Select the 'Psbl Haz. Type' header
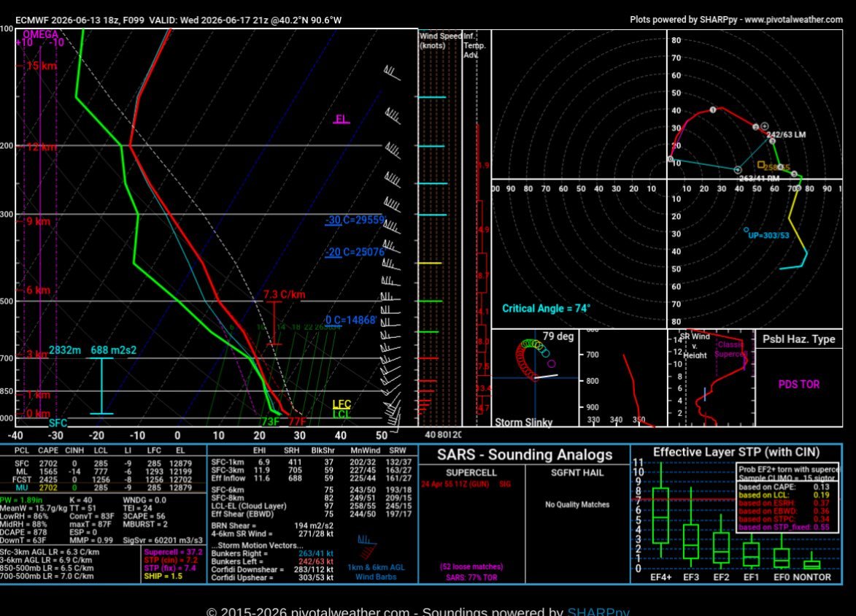The image size is (856, 616). point(798,339)
